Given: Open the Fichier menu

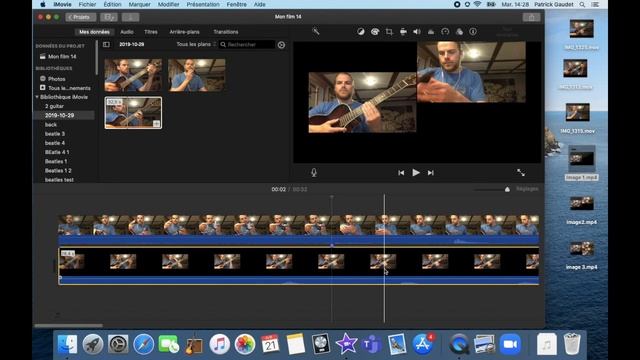Looking at the screenshot, I should [87, 4].
